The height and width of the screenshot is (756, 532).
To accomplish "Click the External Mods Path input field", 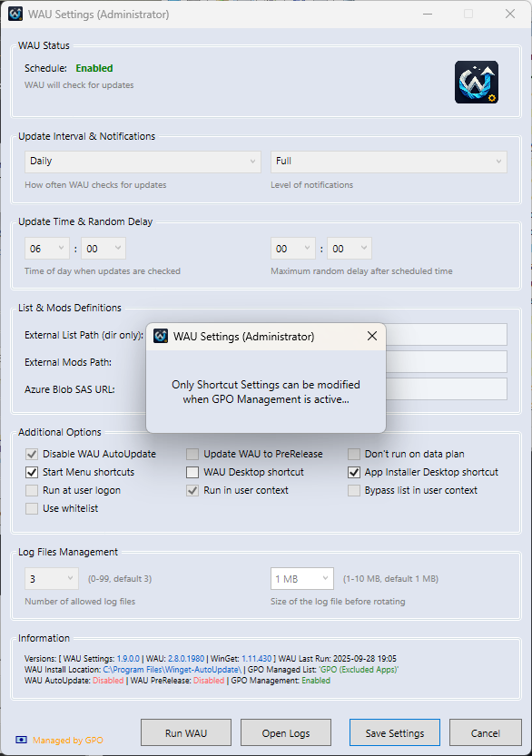I will 446,361.
